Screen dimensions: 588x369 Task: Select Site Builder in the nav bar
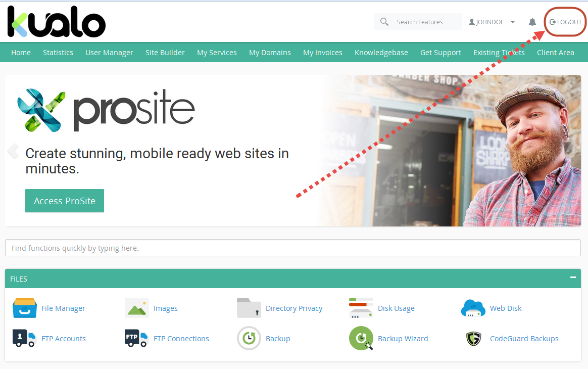pyautogui.click(x=165, y=53)
